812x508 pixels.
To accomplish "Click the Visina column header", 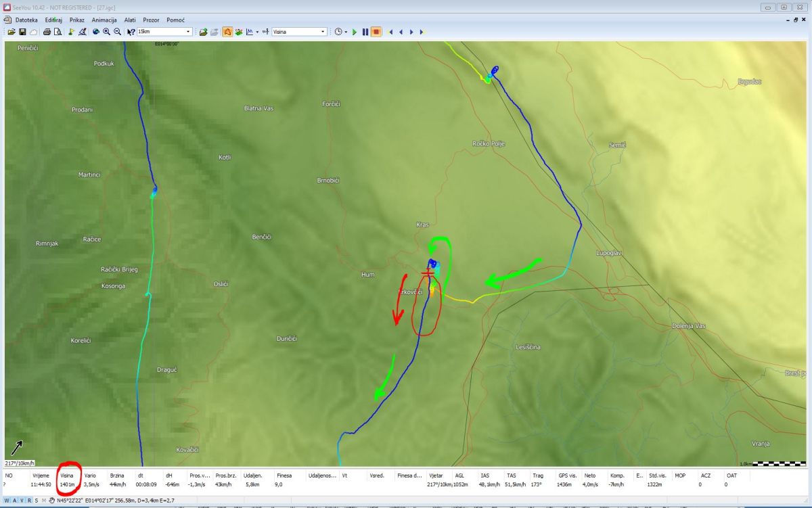I will coord(66,476).
